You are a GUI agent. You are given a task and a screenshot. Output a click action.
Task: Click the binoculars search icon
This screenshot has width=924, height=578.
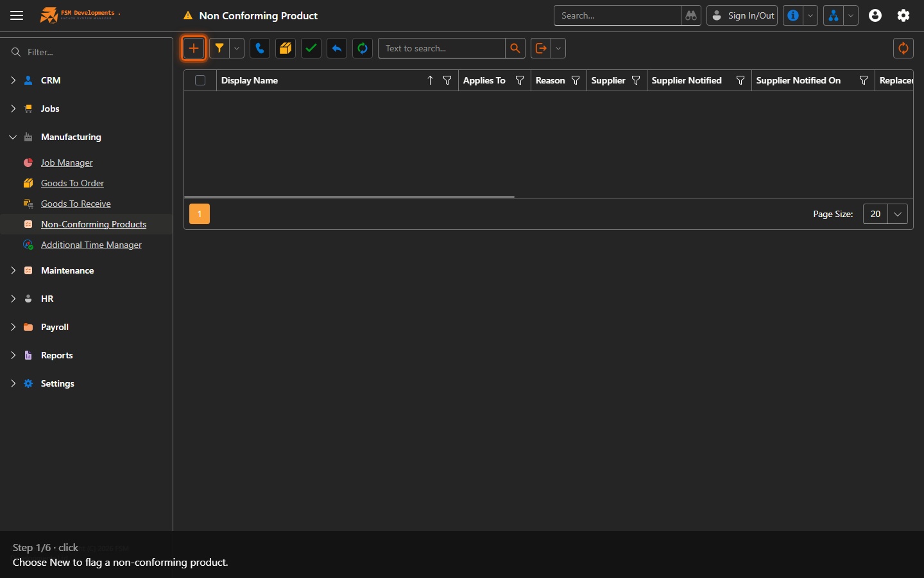[691, 15]
